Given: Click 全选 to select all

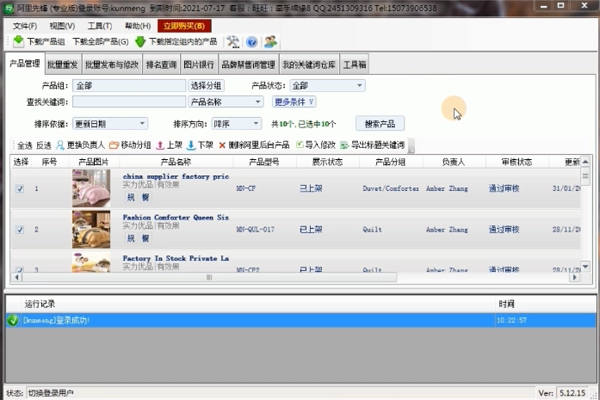Looking at the screenshot, I should click(24, 145).
